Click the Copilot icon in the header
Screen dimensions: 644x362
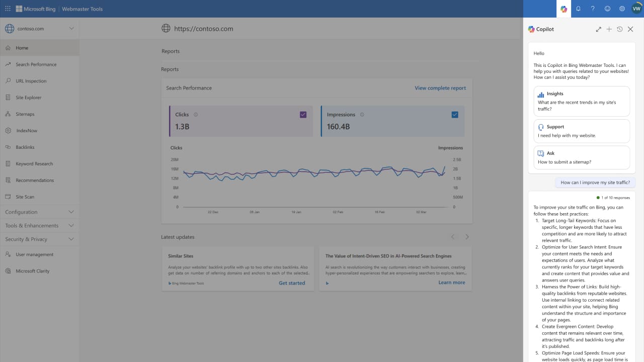pyautogui.click(x=563, y=9)
